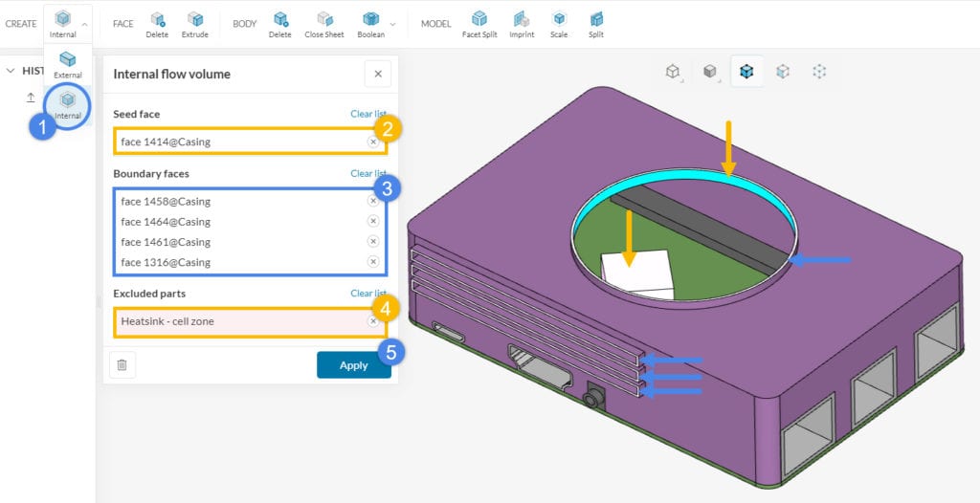980x503 pixels.
Task: Select the Close Sheet tool
Action: point(324,24)
